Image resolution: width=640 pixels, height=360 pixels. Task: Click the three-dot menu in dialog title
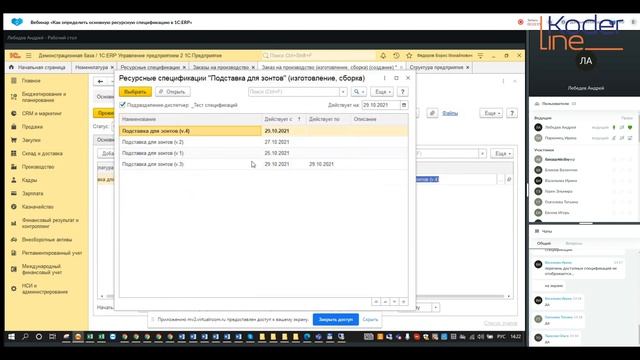[x=384, y=78]
